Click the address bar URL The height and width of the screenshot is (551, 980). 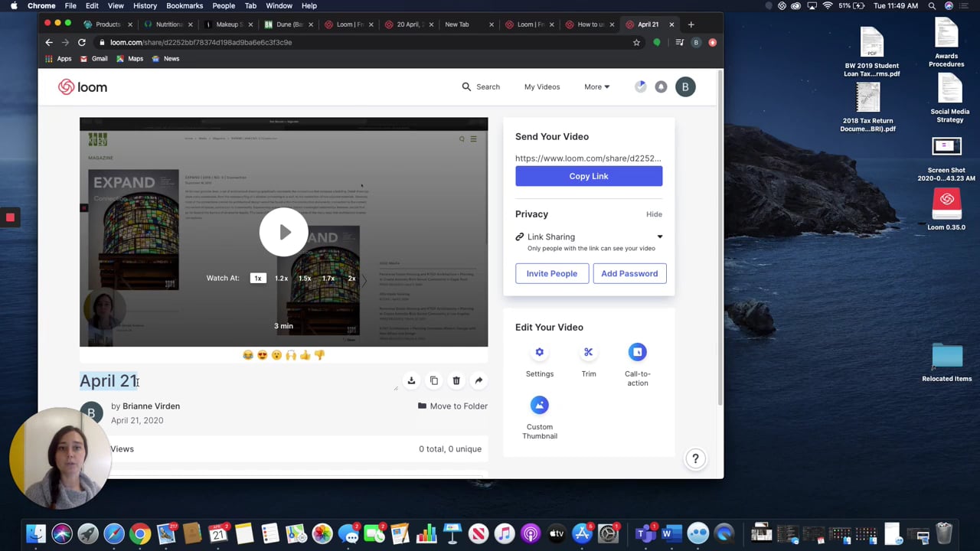pos(201,43)
